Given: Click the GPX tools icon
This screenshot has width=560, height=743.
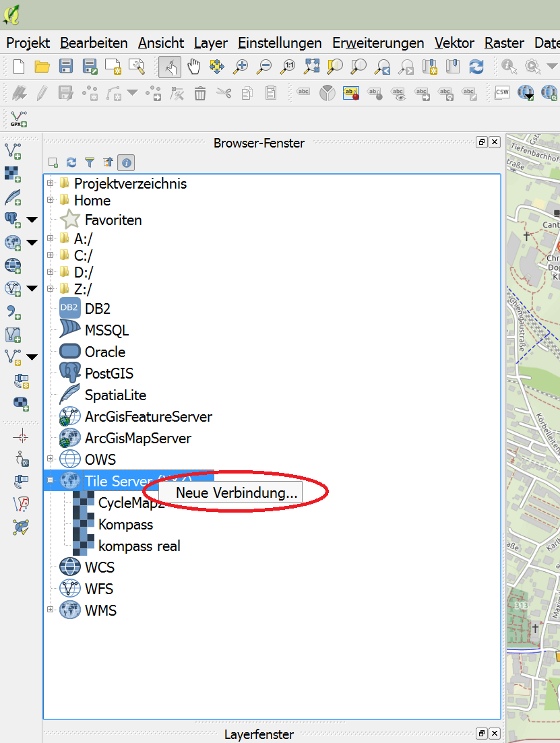Looking at the screenshot, I should [x=18, y=119].
